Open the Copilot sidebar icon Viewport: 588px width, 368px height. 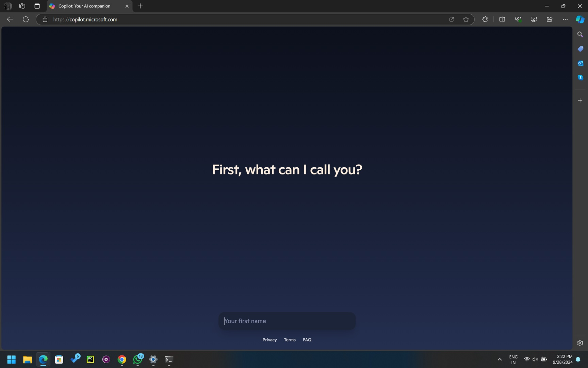580,19
